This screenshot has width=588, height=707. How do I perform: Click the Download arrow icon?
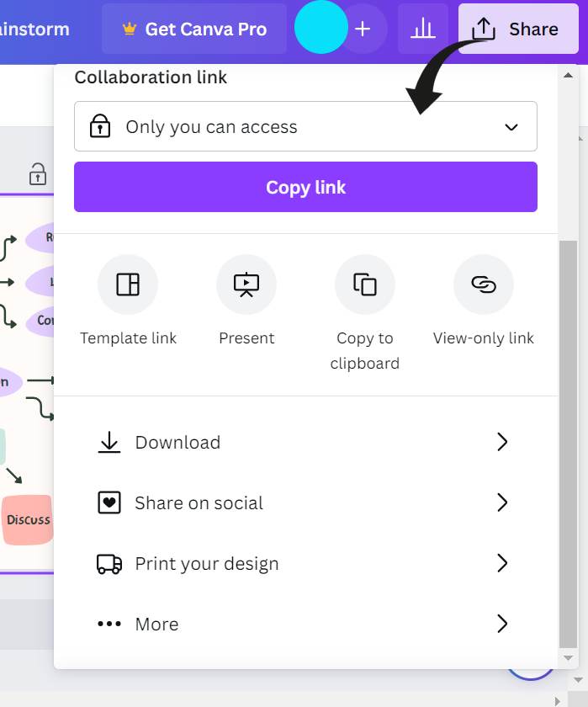pos(109,443)
